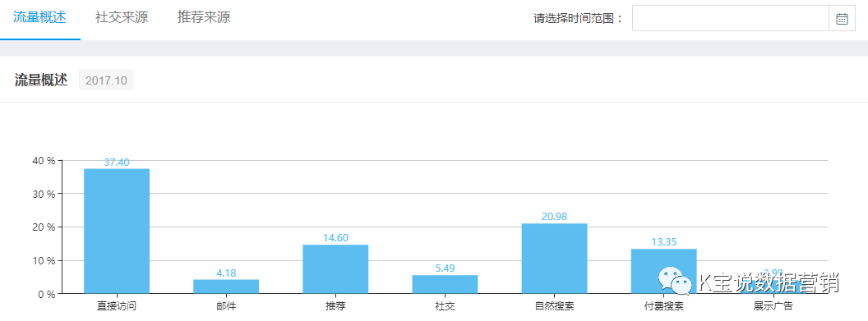Click the 直接访问 axis label
This screenshot has height=321, width=868.
117,306
